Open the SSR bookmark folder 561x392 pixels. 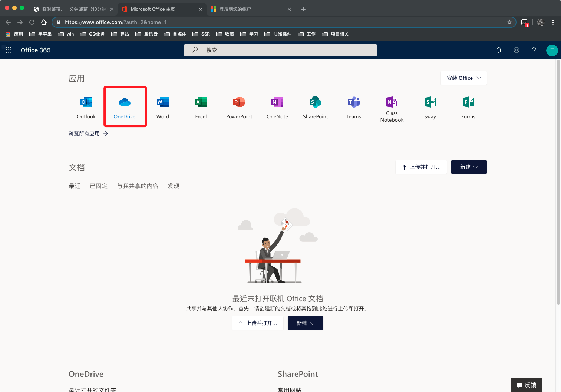point(201,34)
